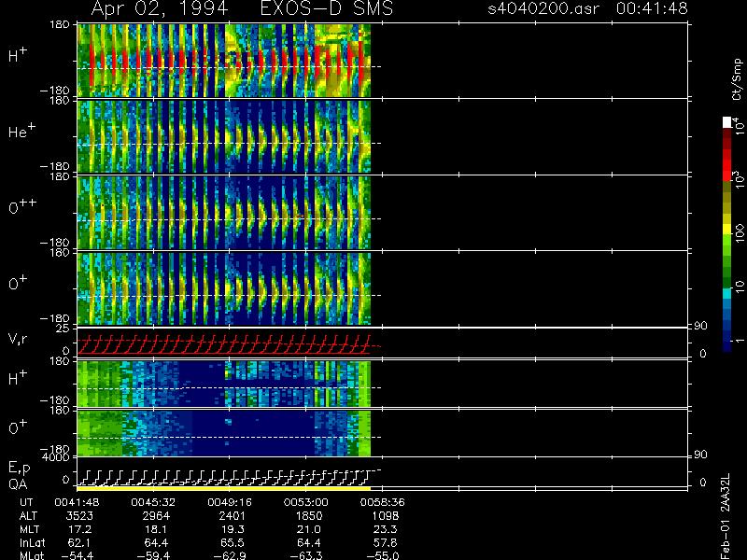Click the "25" axis label of V,r panel

click(63, 329)
